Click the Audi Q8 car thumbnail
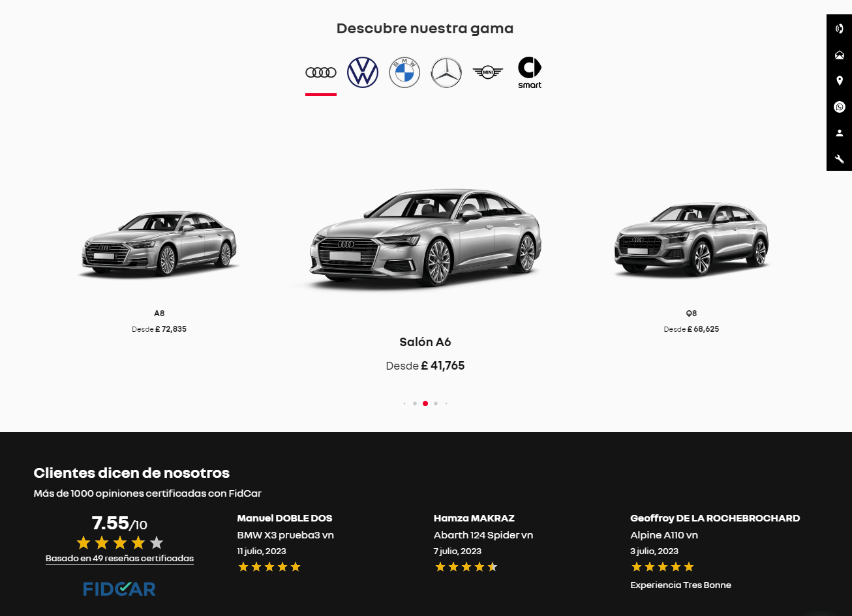 click(x=692, y=239)
